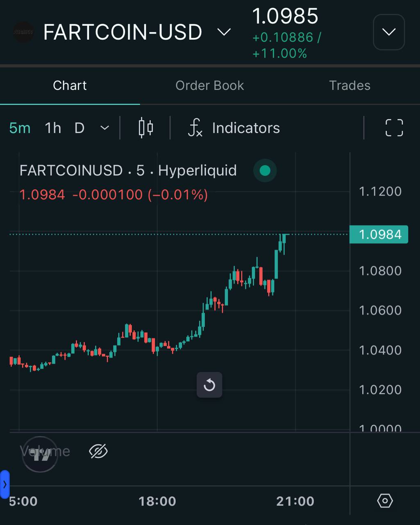Click the red 1.0984 legend value

[42, 194]
